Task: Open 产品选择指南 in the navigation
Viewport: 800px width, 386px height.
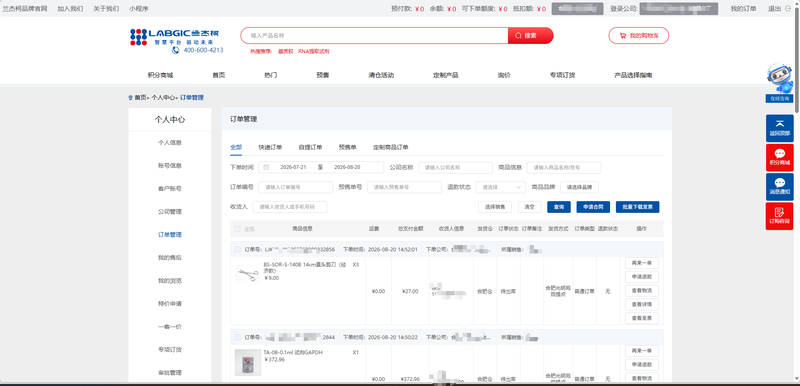Action: coord(633,75)
